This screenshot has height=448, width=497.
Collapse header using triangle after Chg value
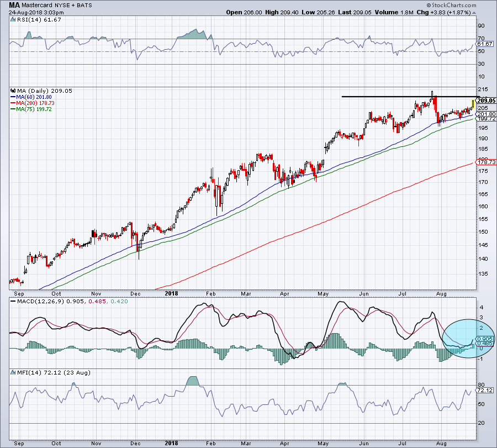point(474,13)
